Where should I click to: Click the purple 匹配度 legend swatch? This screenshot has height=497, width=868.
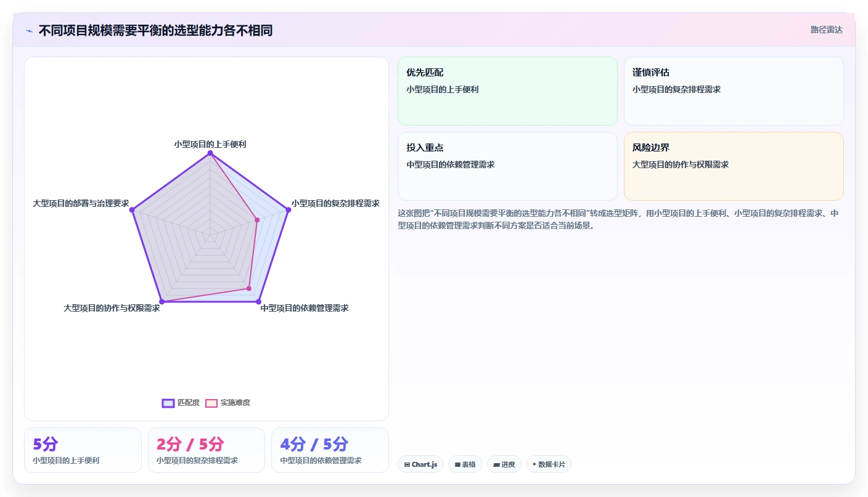point(168,403)
